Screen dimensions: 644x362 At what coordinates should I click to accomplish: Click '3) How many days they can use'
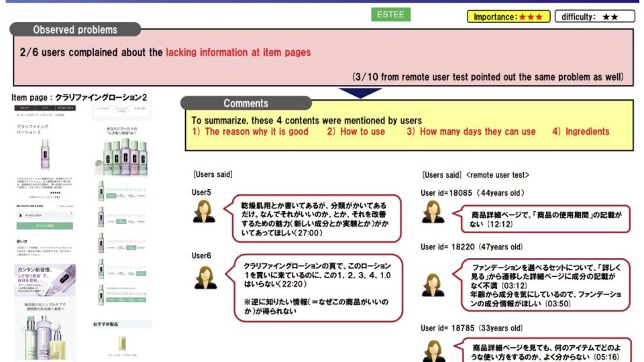[x=471, y=132]
